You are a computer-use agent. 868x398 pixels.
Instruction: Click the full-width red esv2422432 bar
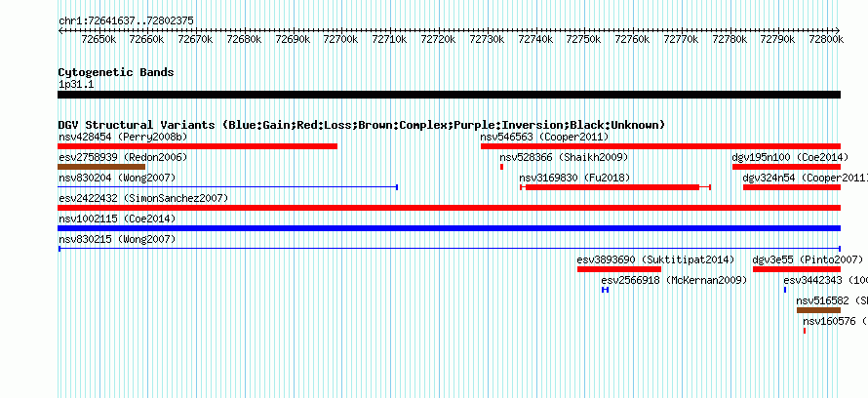(x=449, y=208)
